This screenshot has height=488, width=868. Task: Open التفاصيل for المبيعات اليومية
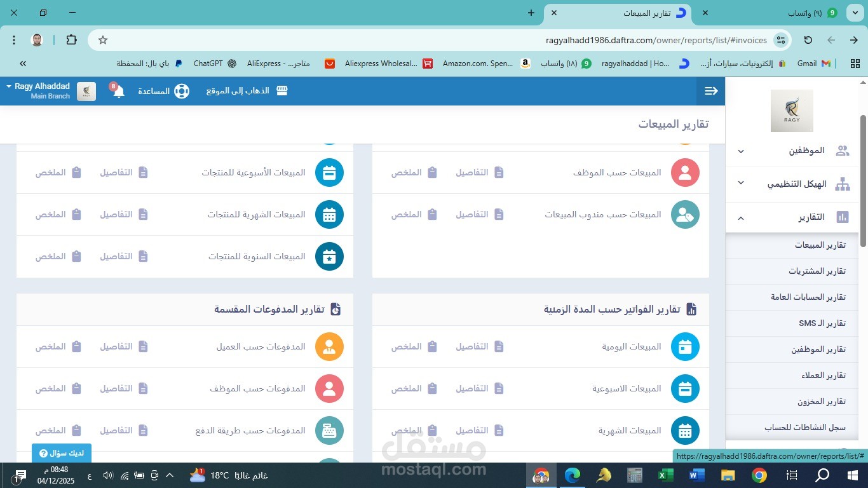tap(480, 346)
